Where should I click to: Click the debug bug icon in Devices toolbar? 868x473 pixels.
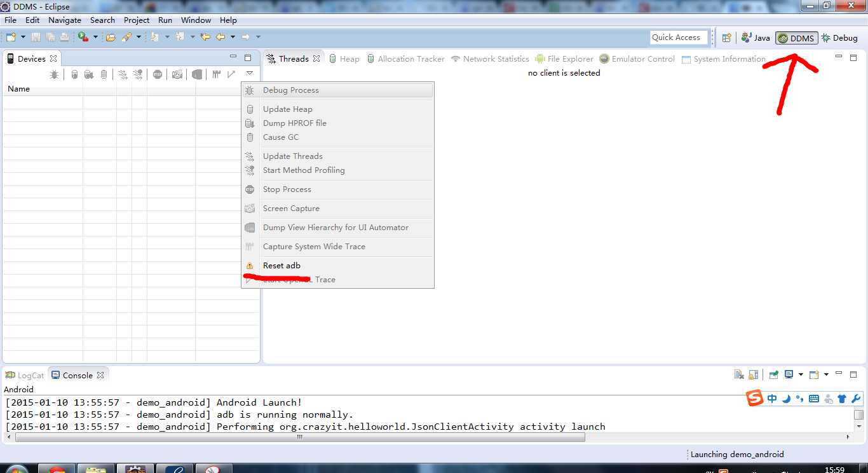point(55,74)
